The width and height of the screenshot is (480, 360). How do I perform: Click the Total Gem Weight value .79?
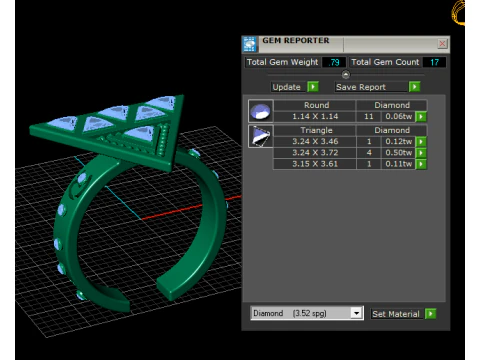(334, 62)
